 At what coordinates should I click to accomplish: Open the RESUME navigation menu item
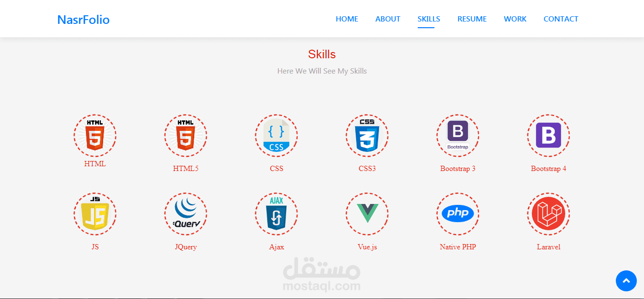tap(472, 19)
